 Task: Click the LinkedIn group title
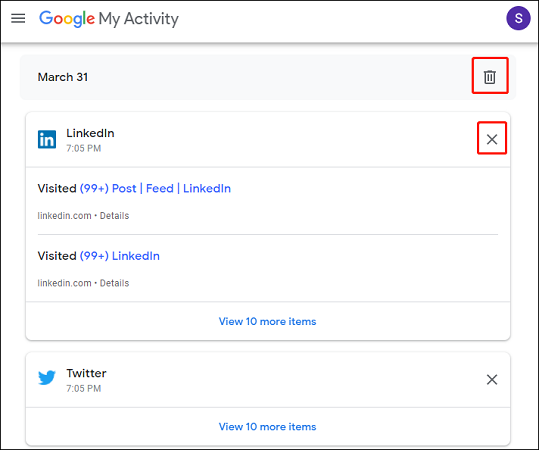[x=90, y=133]
